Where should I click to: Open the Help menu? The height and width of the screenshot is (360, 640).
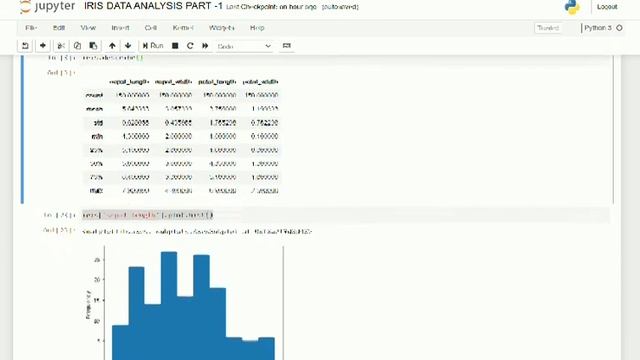pos(257,28)
